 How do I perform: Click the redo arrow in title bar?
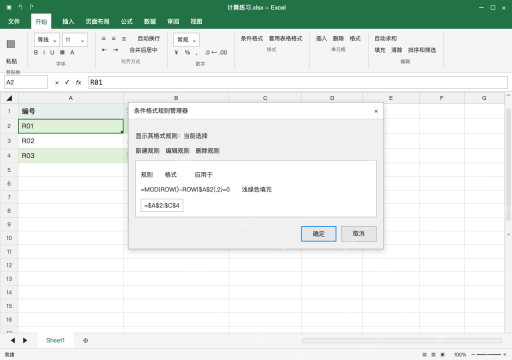31,7
